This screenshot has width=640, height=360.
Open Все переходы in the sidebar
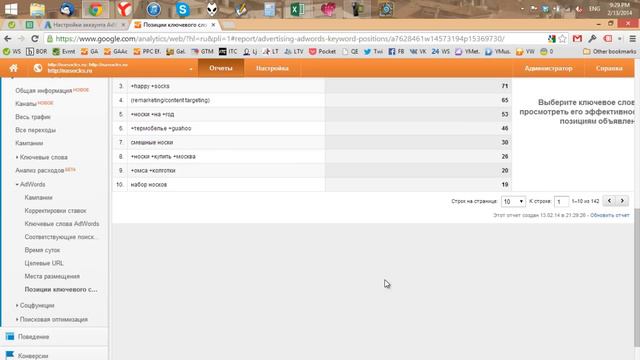36,130
